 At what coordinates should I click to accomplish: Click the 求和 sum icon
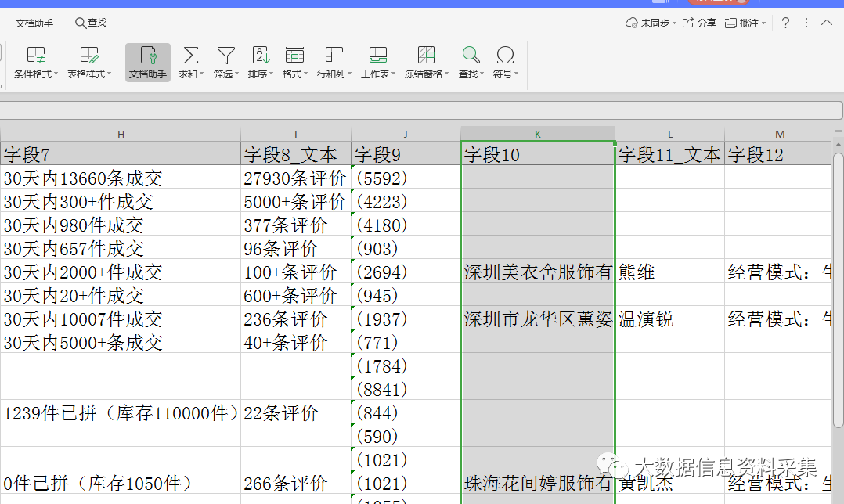coord(190,55)
